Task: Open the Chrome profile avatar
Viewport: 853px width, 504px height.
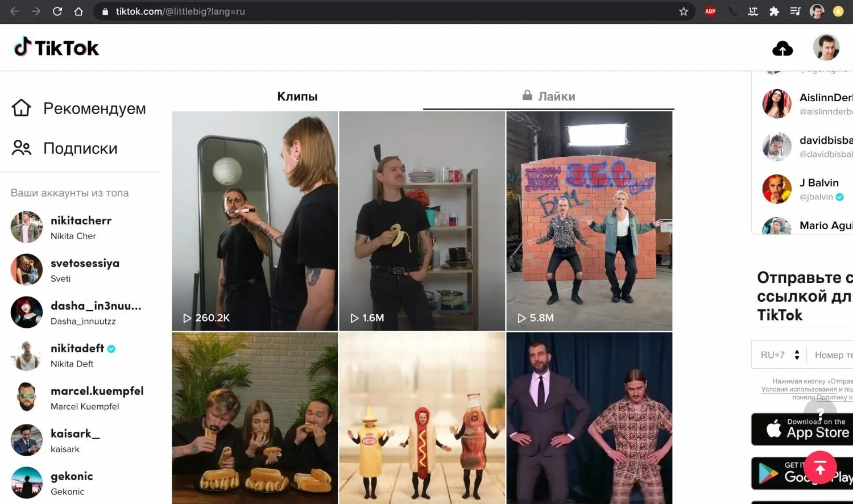Action: 817,11
